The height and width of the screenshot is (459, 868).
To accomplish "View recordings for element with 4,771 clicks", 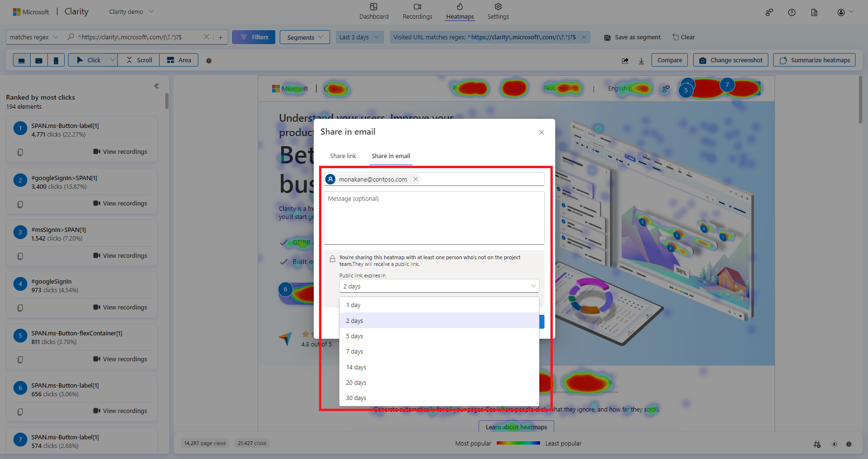I will [x=120, y=151].
